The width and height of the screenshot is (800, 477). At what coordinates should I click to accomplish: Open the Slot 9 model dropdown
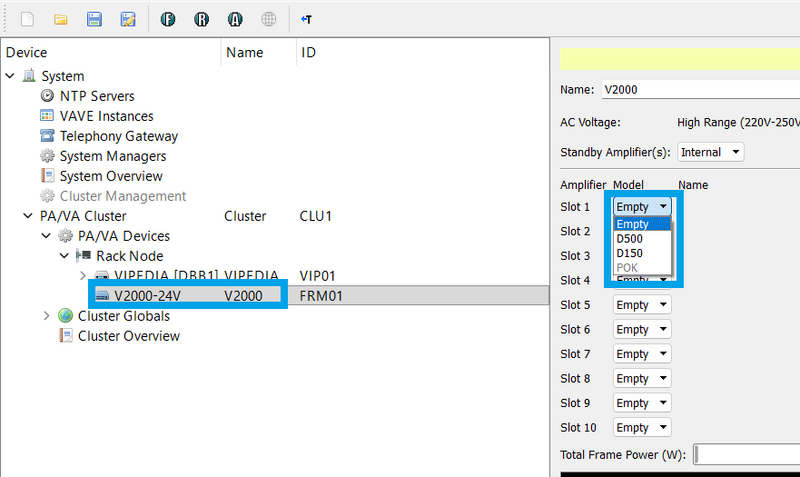(642, 403)
